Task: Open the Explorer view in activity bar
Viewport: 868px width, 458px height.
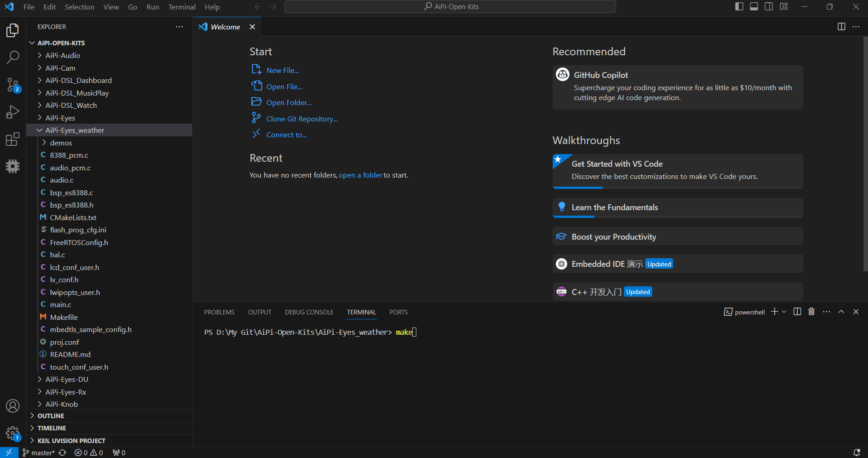Action: [x=13, y=30]
